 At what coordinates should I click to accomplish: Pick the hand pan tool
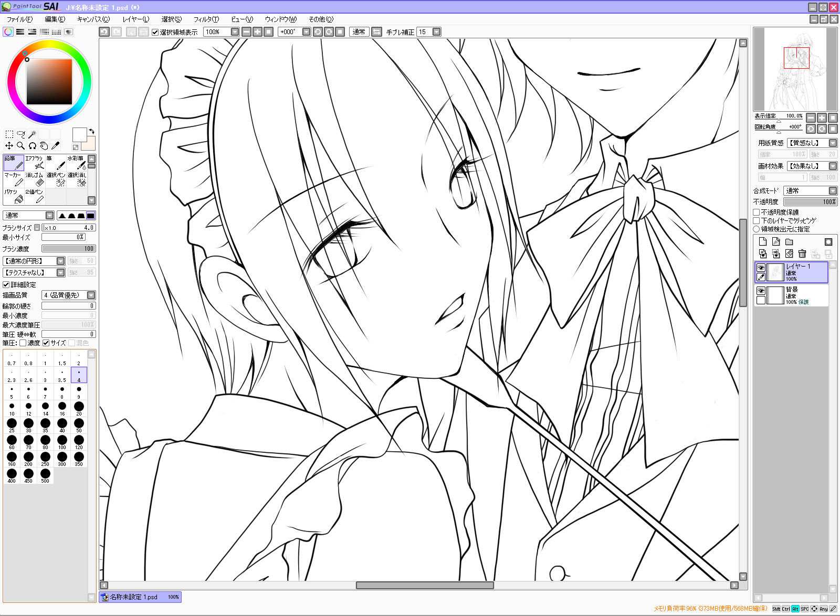click(44, 146)
